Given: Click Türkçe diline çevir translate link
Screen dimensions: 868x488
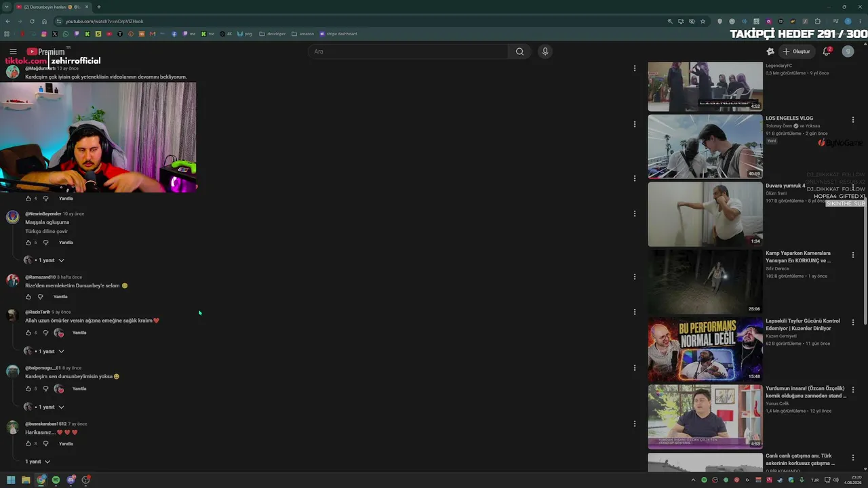Looking at the screenshot, I should (47, 232).
